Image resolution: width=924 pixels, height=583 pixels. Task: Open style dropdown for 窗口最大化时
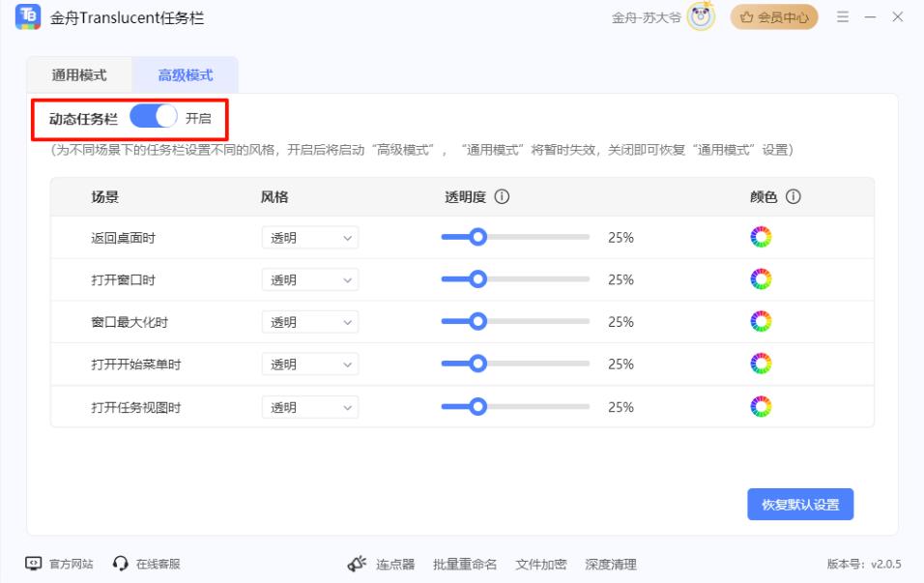coord(310,322)
